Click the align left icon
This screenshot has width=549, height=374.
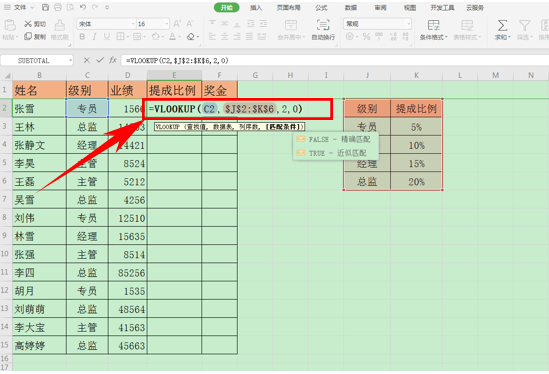coord(212,36)
